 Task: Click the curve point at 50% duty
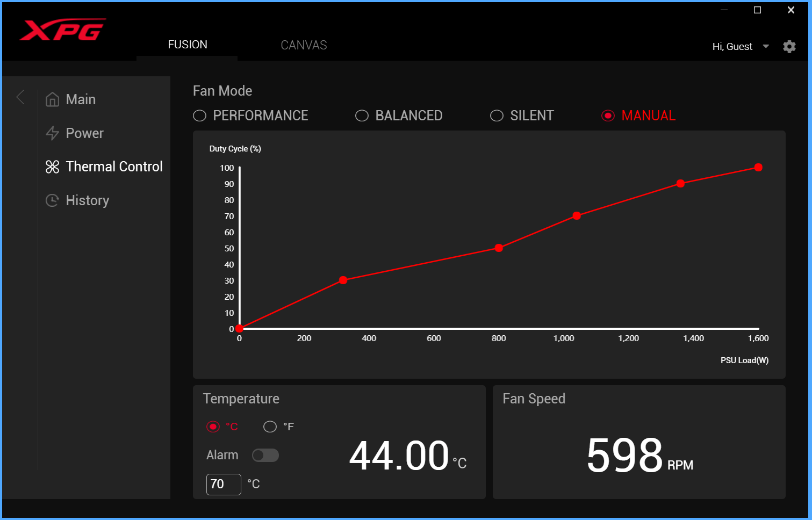pyautogui.click(x=499, y=248)
